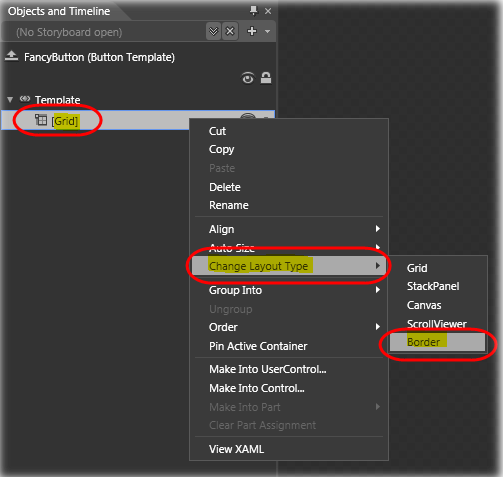Toggle the lock icon column header
The height and width of the screenshot is (477, 503).
266,78
